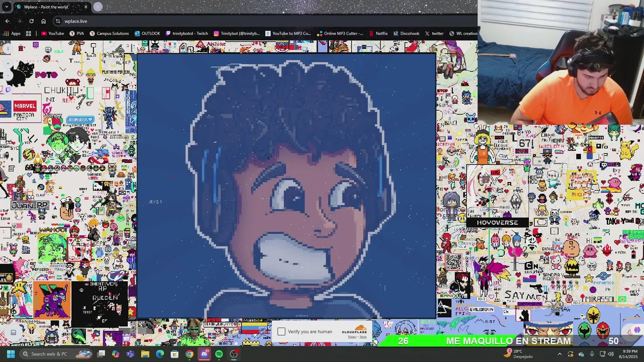Click the HOYOVERSE pixel art label
This screenshot has width=644, height=362.
(497, 222)
